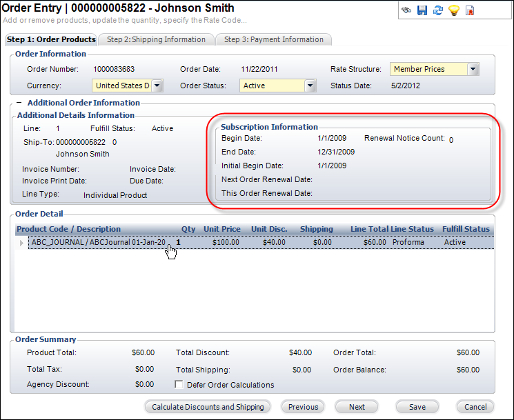Collapse the Additional Order Information section
The width and height of the screenshot is (514, 420).
(x=19, y=103)
